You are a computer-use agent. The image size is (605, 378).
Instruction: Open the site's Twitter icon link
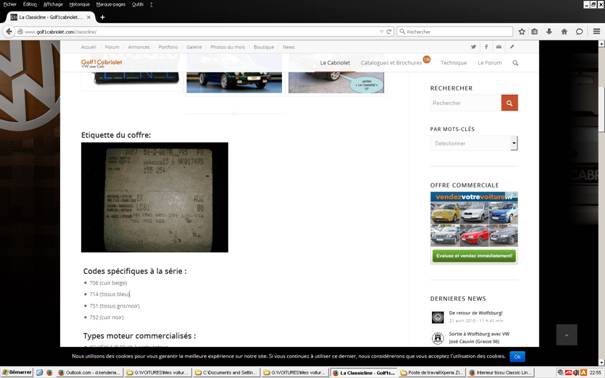[x=473, y=47]
